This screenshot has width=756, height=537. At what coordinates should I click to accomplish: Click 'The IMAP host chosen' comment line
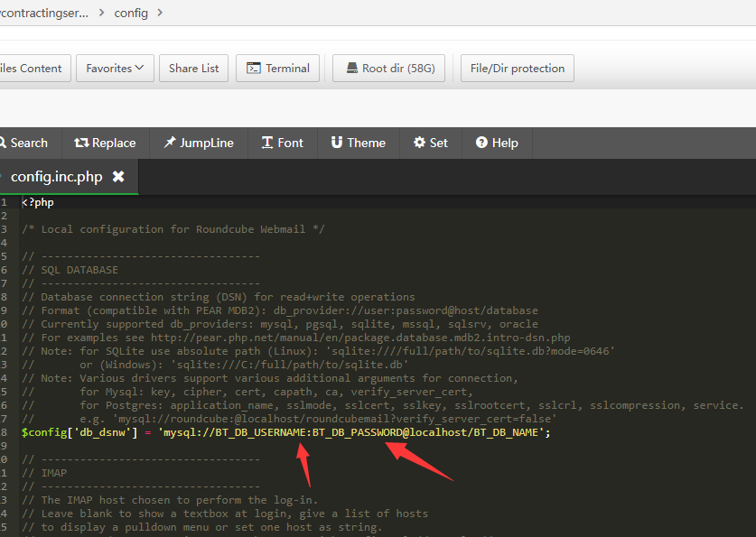pos(170,500)
